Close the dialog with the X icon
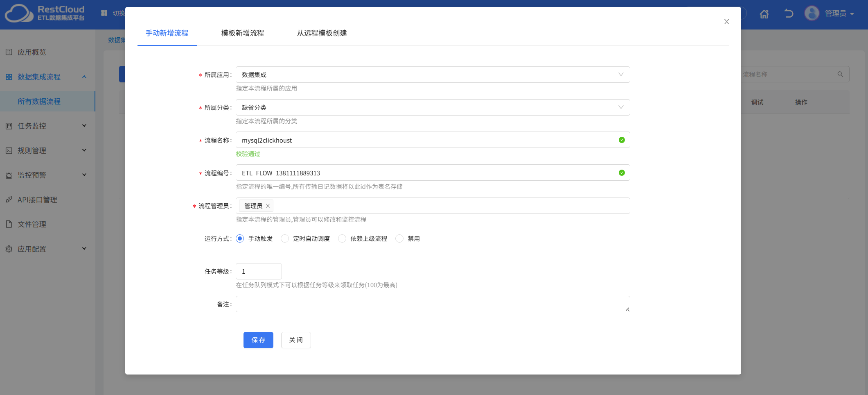 coord(726,22)
